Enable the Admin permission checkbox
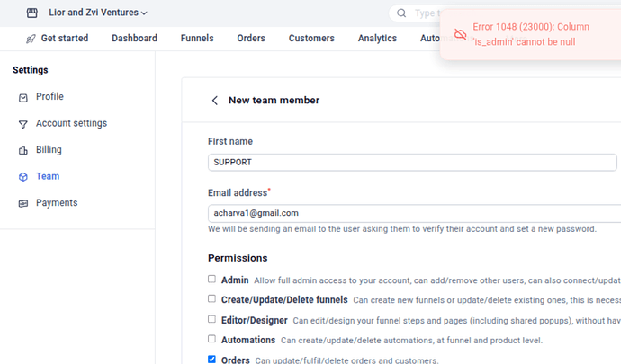This screenshot has height=364, width=621. coord(212,280)
